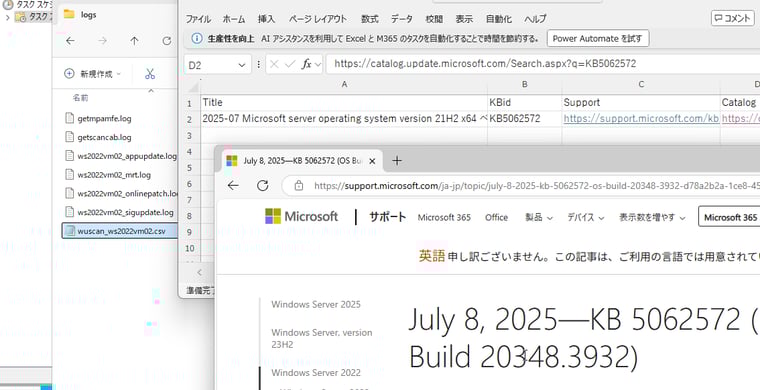Click the formula bar cancel X icon

click(x=274, y=64)
